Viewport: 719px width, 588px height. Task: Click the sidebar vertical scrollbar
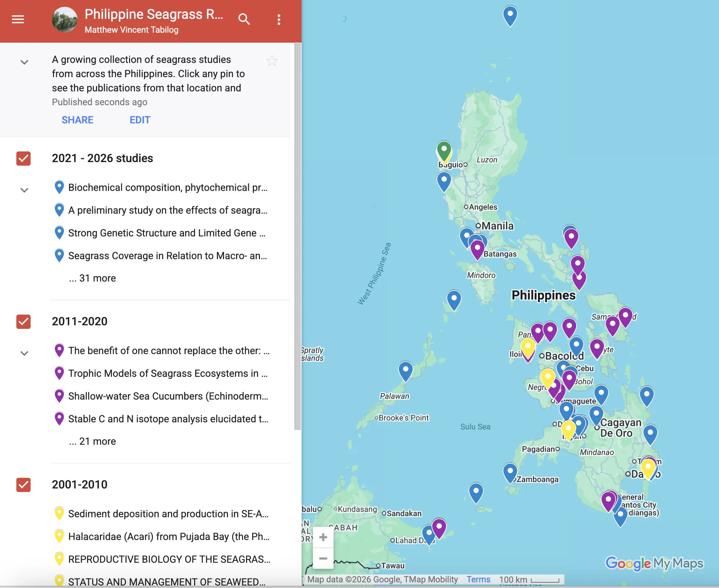(298, 236)
